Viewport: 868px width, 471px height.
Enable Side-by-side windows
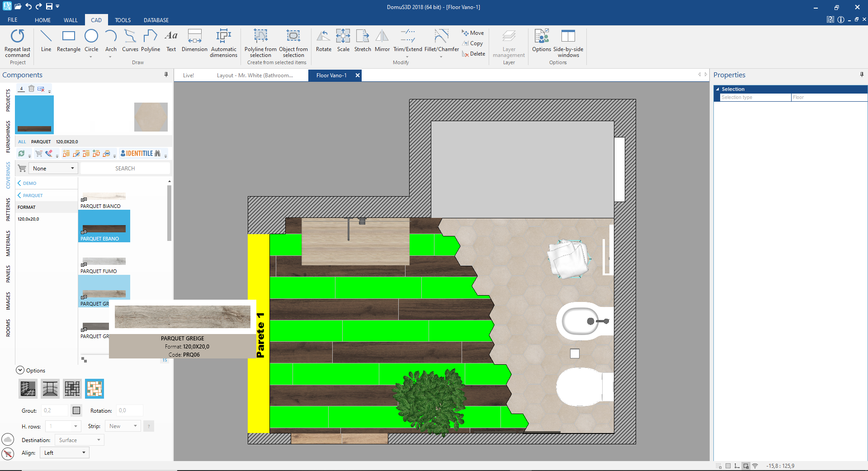pyautogui.click(x=568, y=43)
